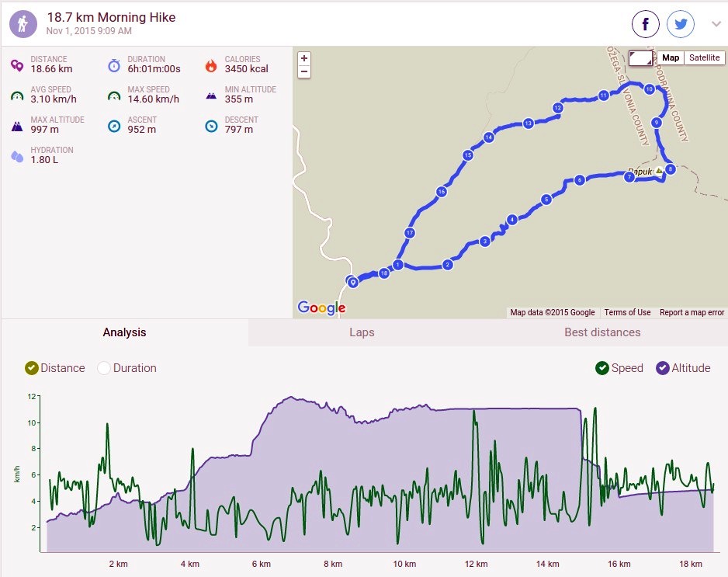Toggle the map fullscreen control
This screenshot has width=728, height=577.
pyautogui.click(x=641, y=58)
